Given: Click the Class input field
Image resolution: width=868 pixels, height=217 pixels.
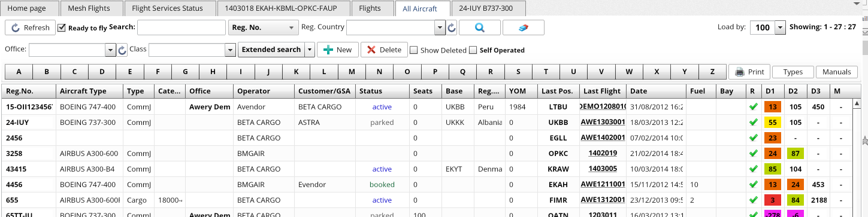Looking at the screenshot, I should click(x=187, y=50).
